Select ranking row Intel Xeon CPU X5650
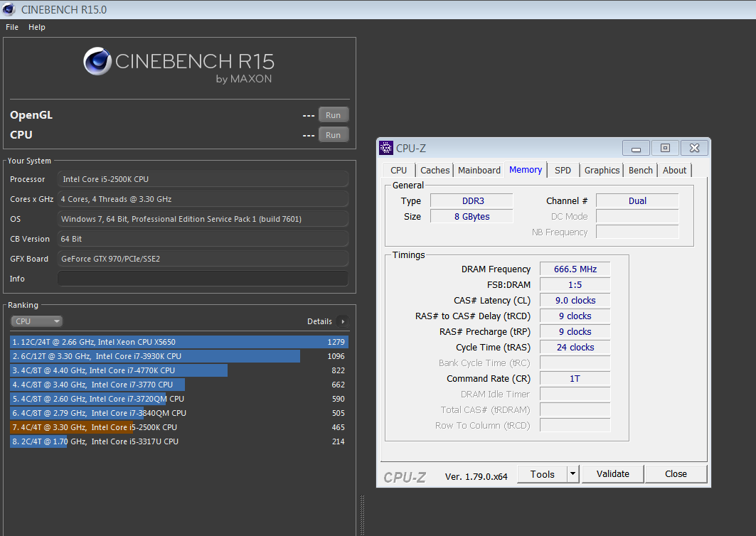This screenshot has width=756, height=536. click(x=179, y=342)
